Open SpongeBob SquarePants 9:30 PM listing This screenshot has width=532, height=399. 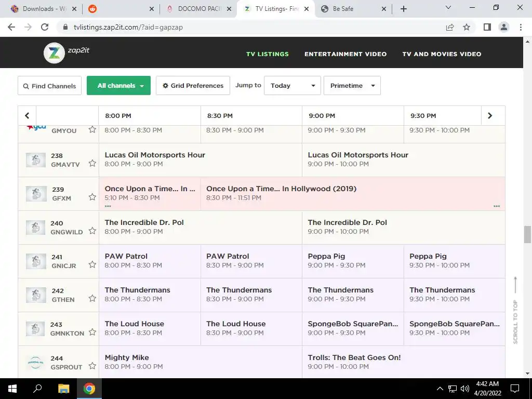[454, 329]
